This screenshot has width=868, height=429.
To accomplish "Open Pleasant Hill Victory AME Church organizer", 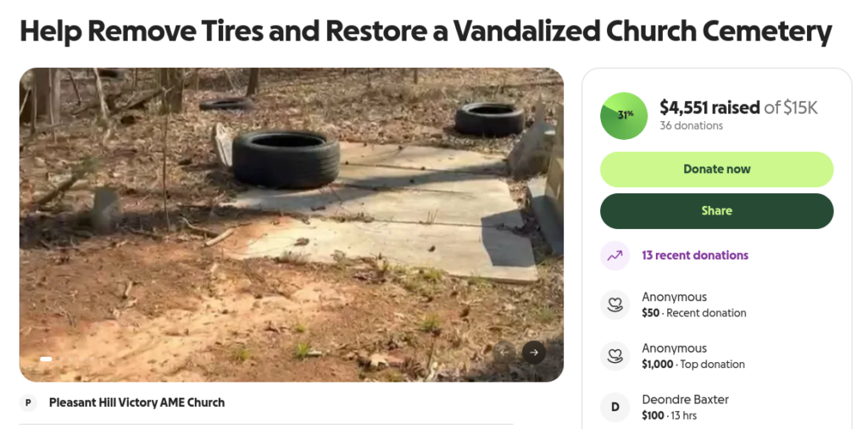I will tap(136, 403).
